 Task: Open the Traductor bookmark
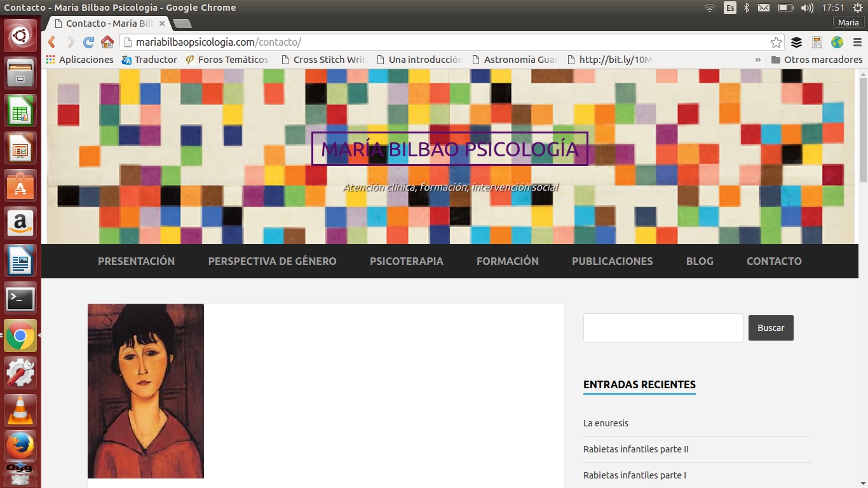pyautogui.click(x=150, y=60)
